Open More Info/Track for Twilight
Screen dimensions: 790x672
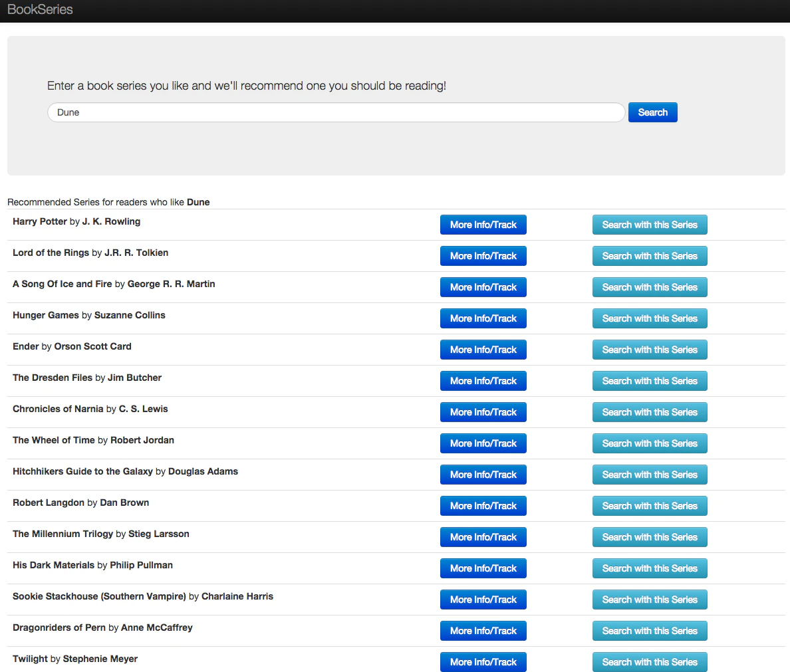pyautogui.click(x=483, y=661)
